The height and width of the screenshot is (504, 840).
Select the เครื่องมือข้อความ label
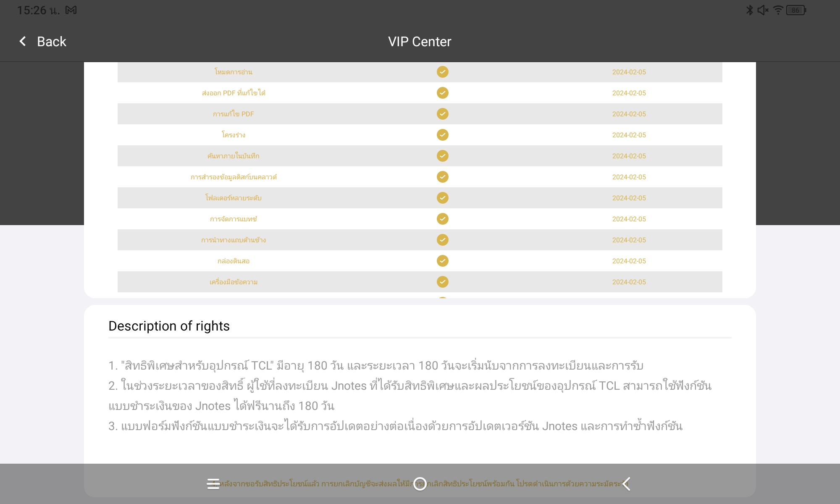(x=234, y=282)
